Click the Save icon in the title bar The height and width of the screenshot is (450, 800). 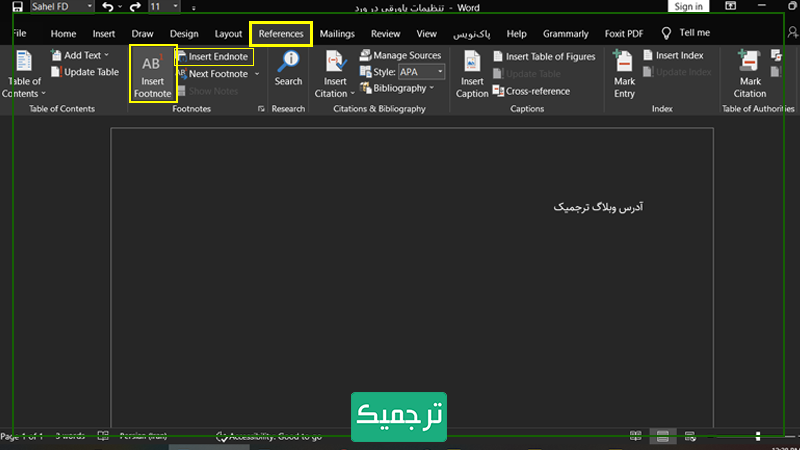[x=17, y=7]
